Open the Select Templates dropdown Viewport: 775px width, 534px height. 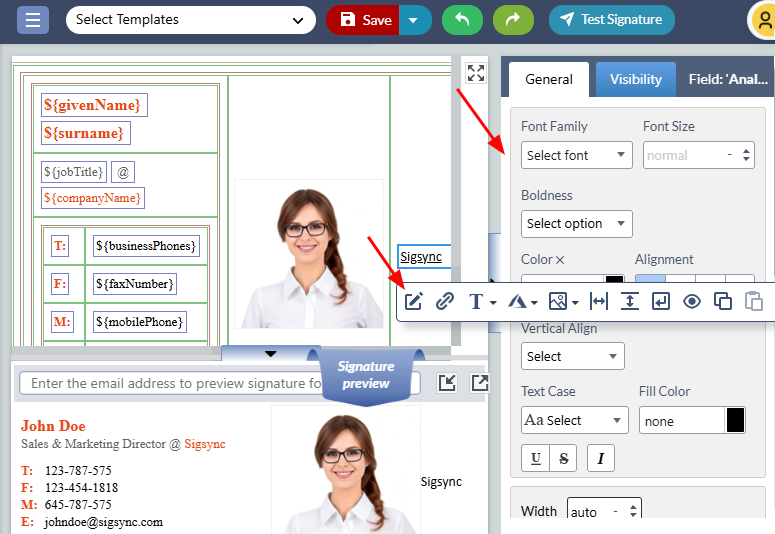[190, 20]
